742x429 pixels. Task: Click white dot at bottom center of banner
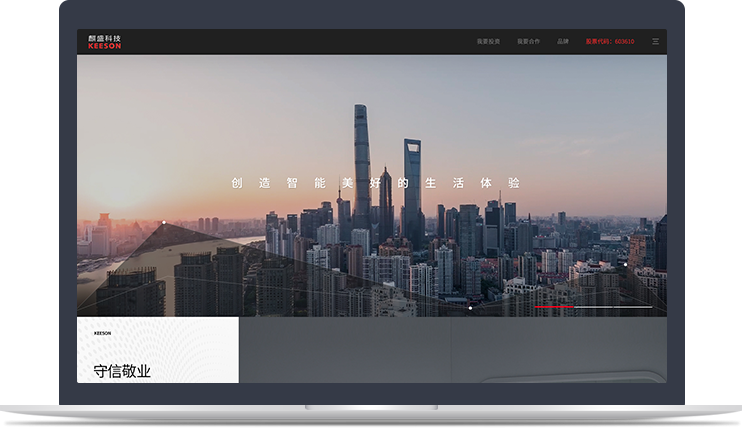[470, 308]
